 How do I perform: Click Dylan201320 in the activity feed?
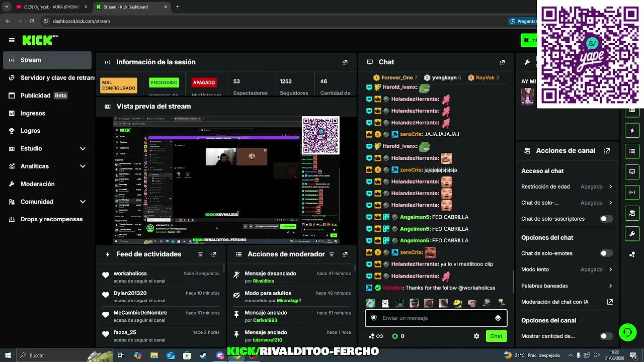[x=130, y=293]
